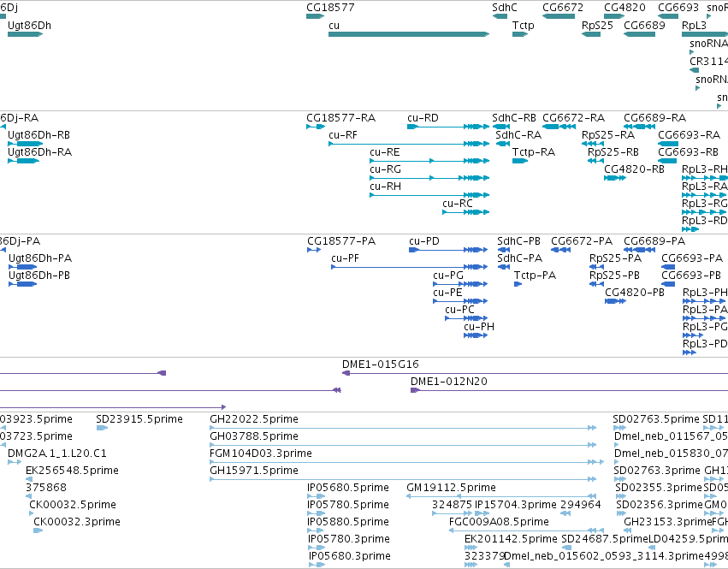
Task: Click the cu-RC transcript
Action: (x=465, y=212)
